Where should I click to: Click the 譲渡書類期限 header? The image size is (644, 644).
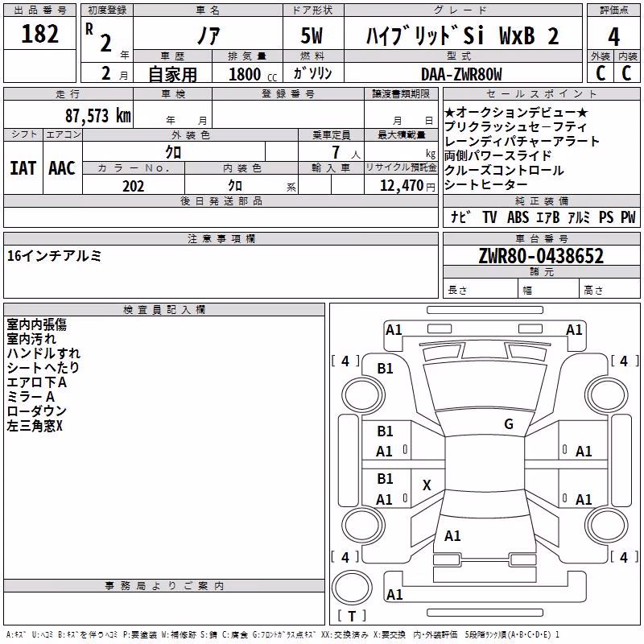(x=401, y=93)
